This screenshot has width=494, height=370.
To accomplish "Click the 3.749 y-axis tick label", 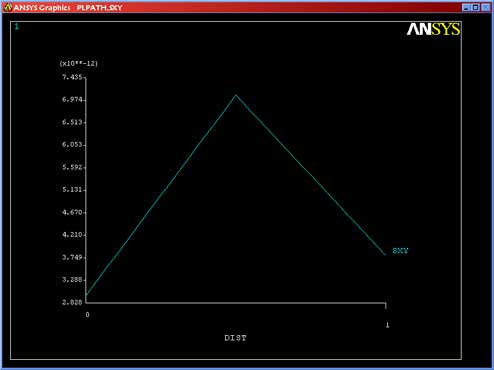I will 72,257.
